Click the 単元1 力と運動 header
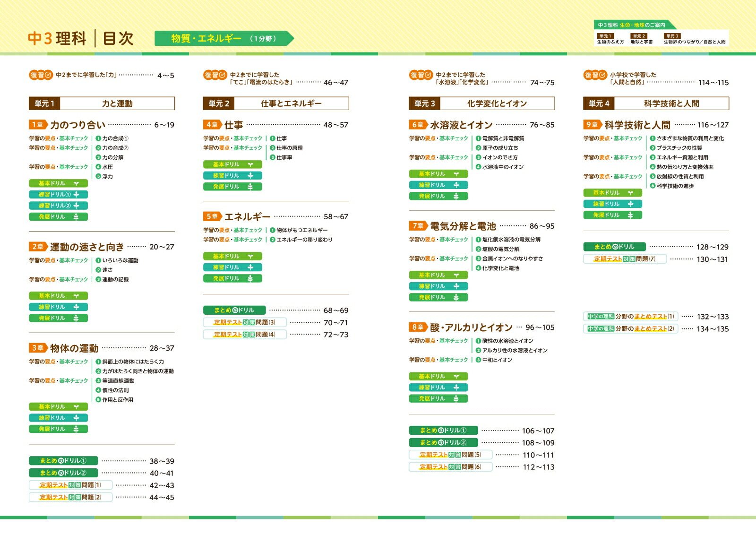This screenshot has height=534, width=756. (102, 103)
